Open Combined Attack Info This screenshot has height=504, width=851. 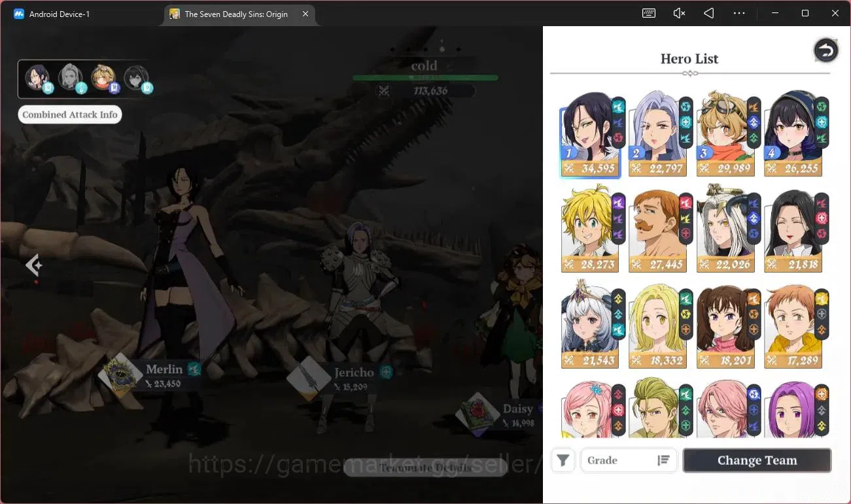[x=70, y=114]
